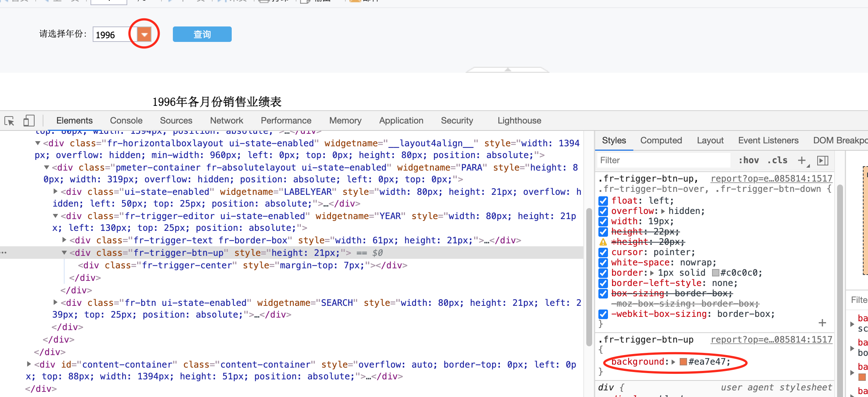The height and width of the screenshot is (397, 868).
Task: Switch to the Elements tab
Action: click(x=74, y=121)
